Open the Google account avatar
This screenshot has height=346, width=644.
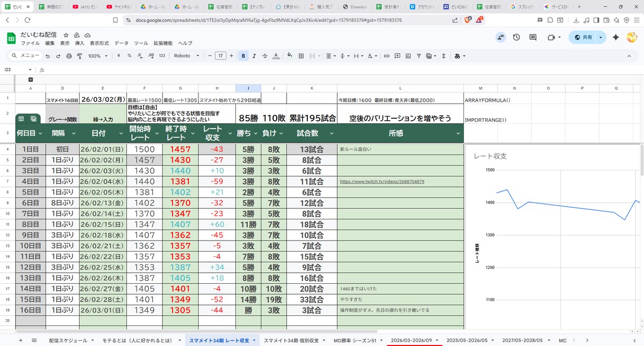click(x=632, y=37)
